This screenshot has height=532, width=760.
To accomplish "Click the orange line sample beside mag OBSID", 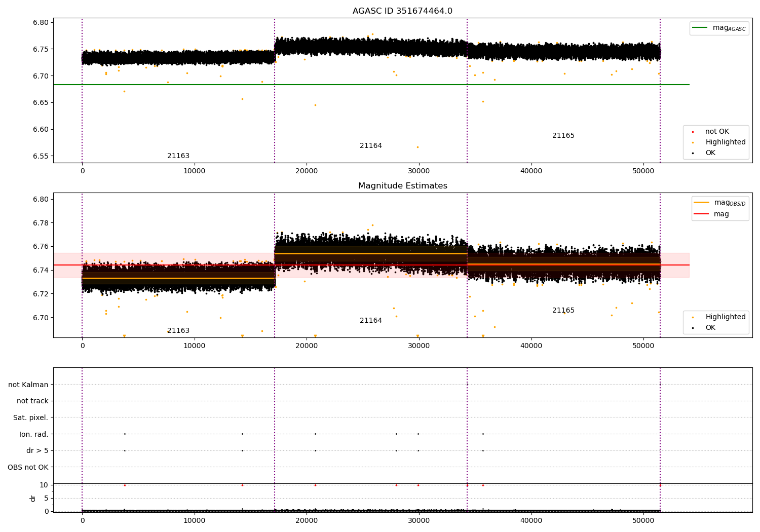I will click(701, 203).
